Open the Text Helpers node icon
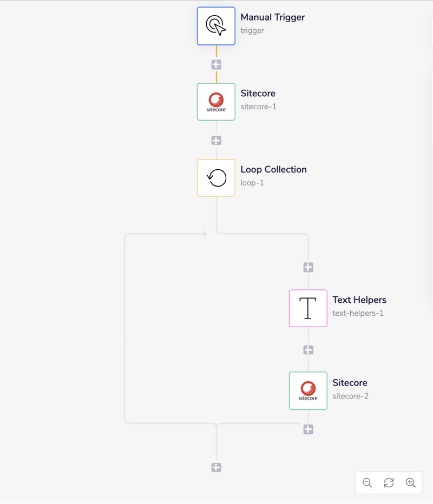Screen dimensions: 433x504 [x=308, y=308]
